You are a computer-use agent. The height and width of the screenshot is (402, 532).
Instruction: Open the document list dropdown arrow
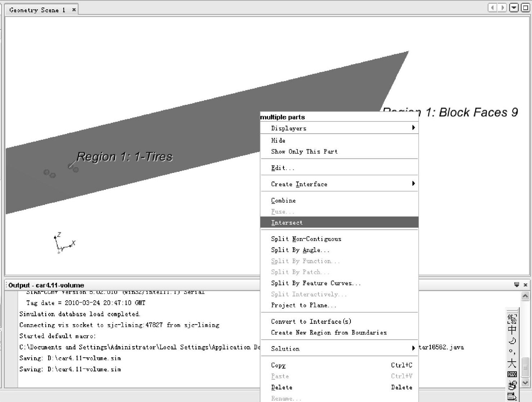(514, 8)
